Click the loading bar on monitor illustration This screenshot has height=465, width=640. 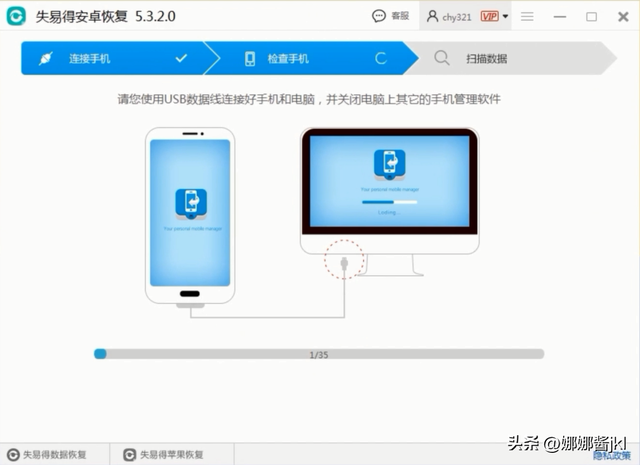[390, 202]
